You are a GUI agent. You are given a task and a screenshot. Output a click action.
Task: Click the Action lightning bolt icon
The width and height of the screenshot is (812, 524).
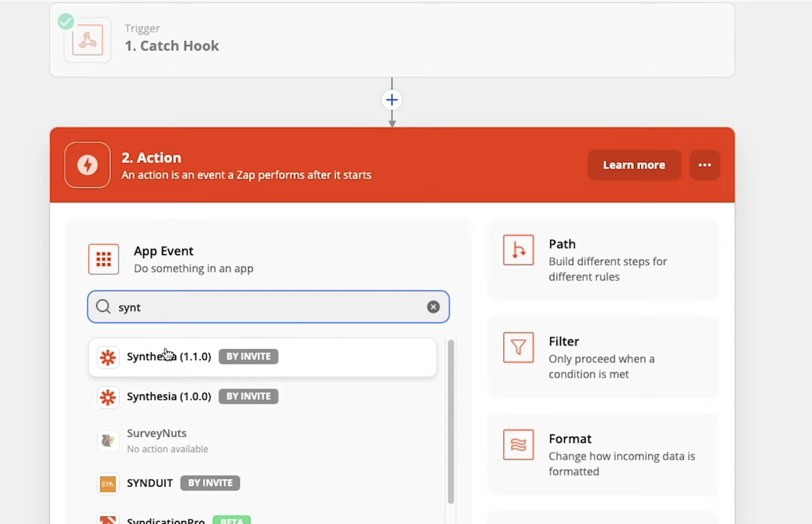coord(87,165)
